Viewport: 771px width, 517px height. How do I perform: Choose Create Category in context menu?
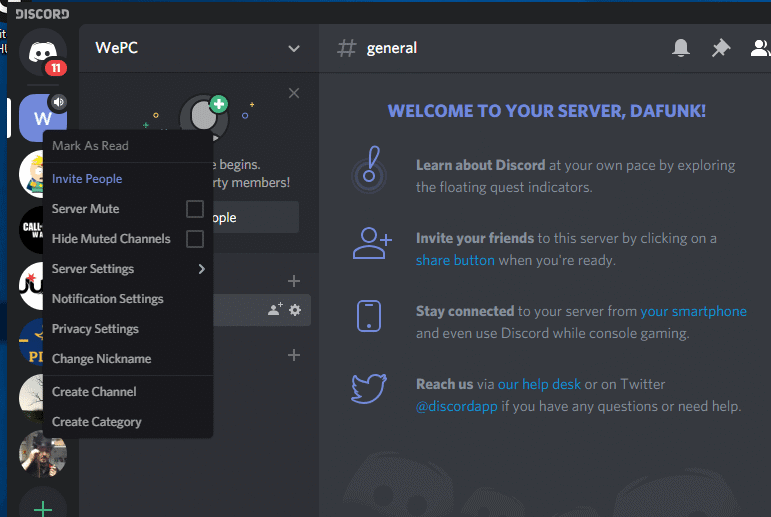[128, 422]
